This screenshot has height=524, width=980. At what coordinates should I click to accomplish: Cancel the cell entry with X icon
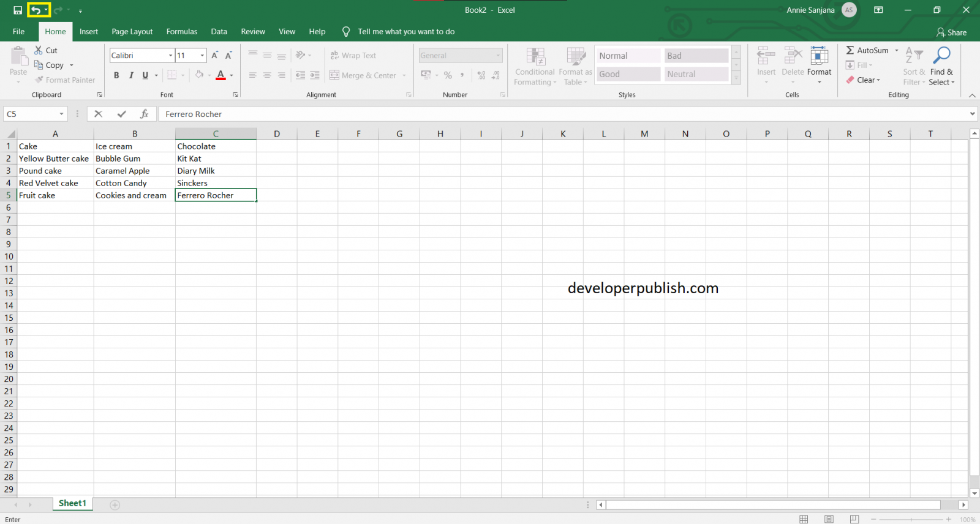[x=98, y=114]
